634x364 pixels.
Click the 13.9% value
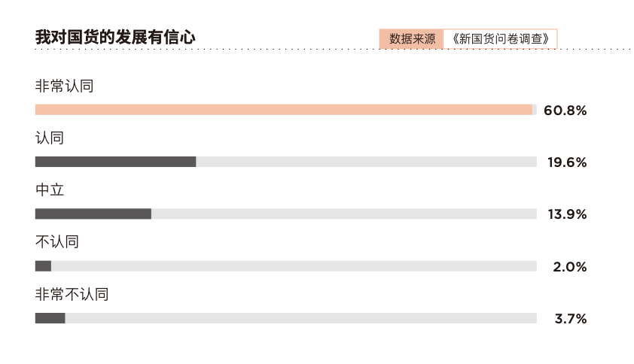(x=567, y=214)
